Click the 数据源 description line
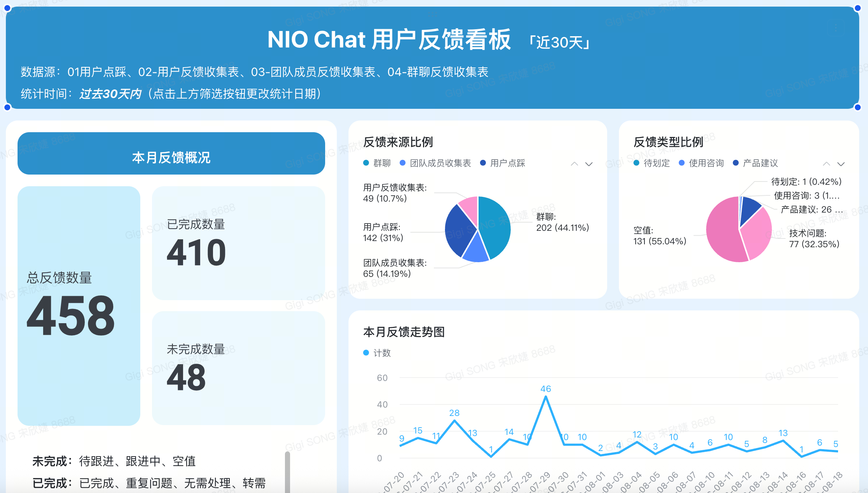The image size is (868, 493). pos(255,72)
